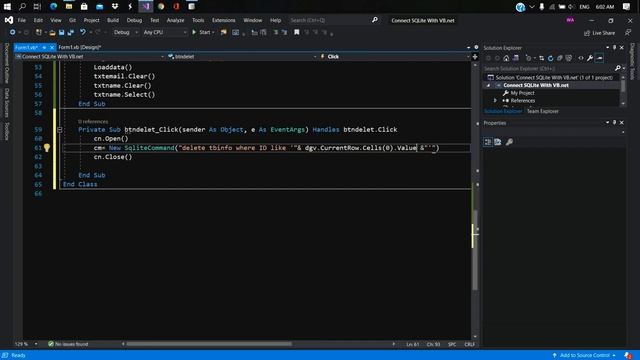Toggle pin on Properties panel
The height and width of the screenshot is (360, 640).
(614, 122)
